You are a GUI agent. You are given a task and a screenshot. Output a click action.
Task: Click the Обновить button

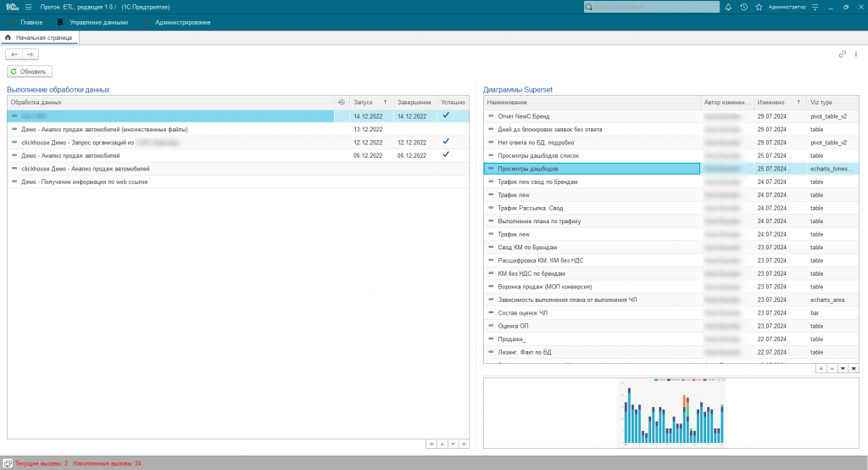pos(30,71)
